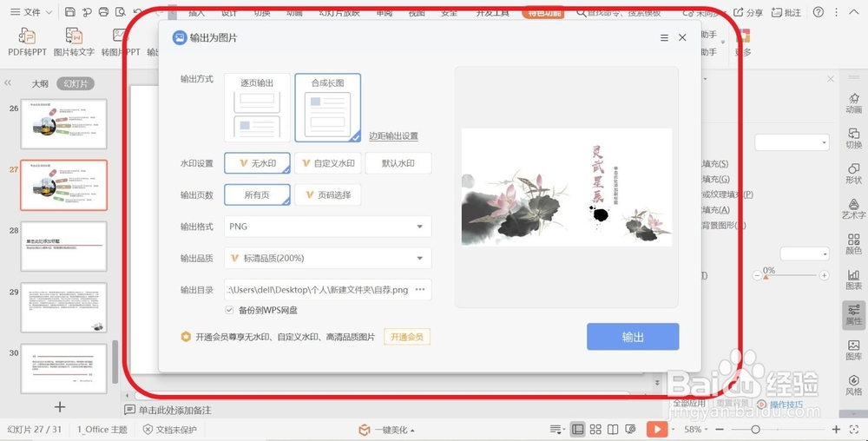Screen dimensions: 868x441
Task: Open the 图表 sidebar panel
Action: pos(853,280)
